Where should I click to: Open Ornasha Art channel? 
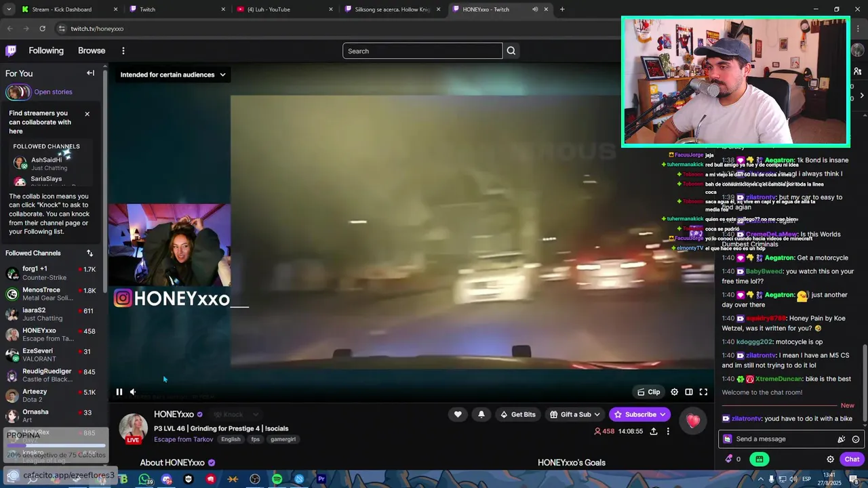click(52, 415)
